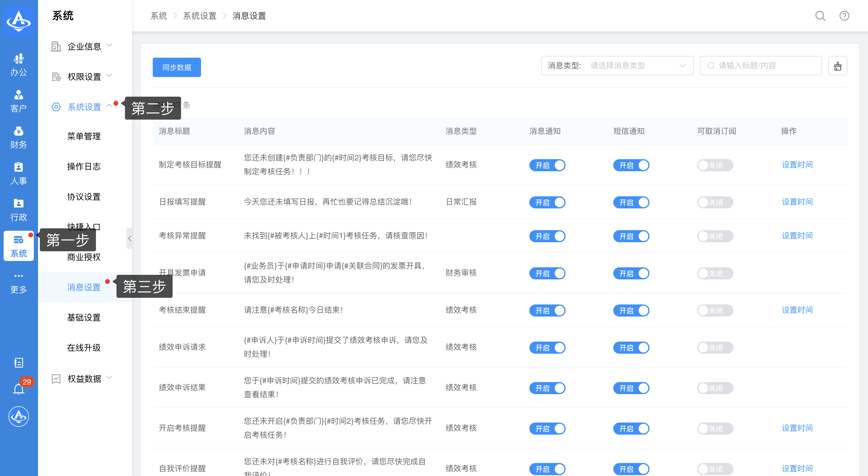
Task: Toggle 短信通知 switch for 日报填写提醒
Action: coord(631,202)
